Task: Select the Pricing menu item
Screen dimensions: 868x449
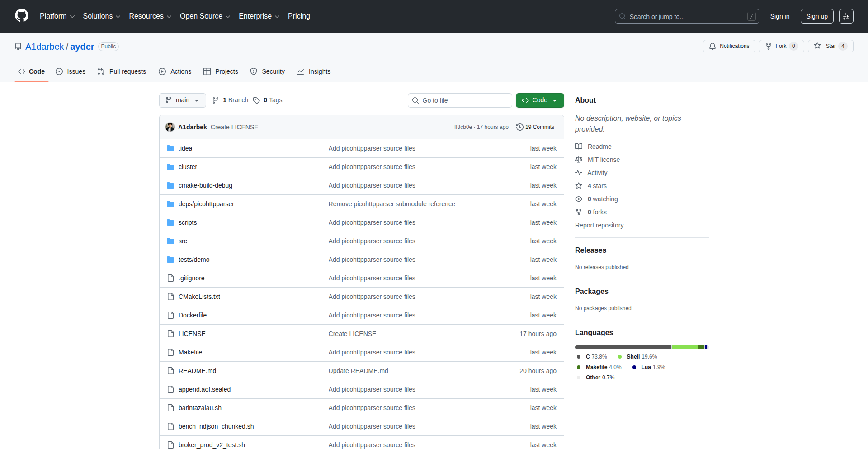Action: click(x=299, y=16)
